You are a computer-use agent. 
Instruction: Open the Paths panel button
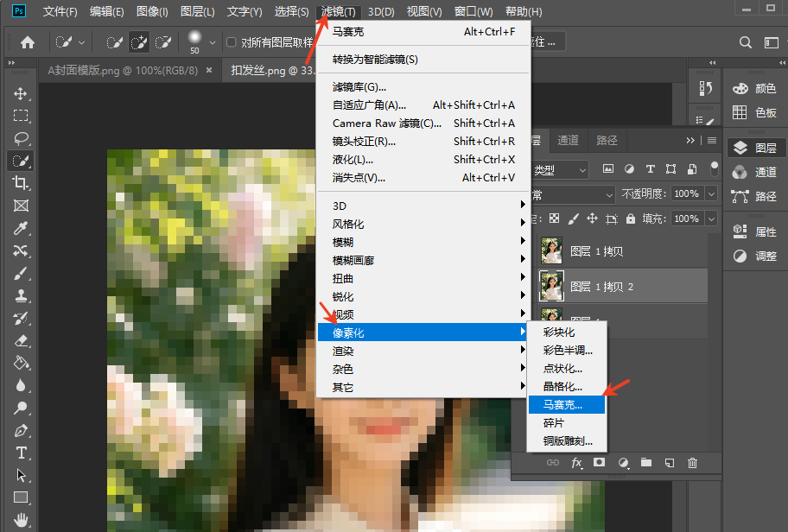tap(755, 196)
